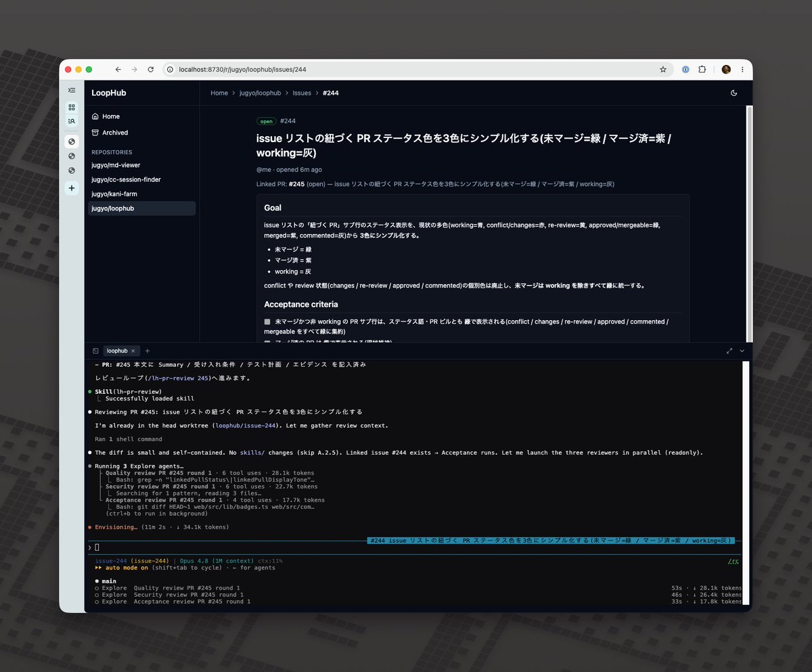Viewport: 812px width, 672px height.
Task: Add a new workspace with plus icon
Action: point(72,188)
